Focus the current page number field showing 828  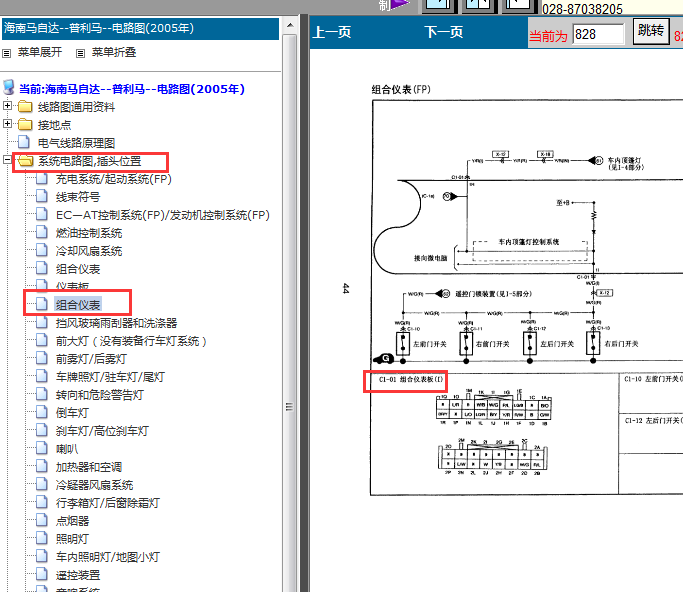point(598,34)
